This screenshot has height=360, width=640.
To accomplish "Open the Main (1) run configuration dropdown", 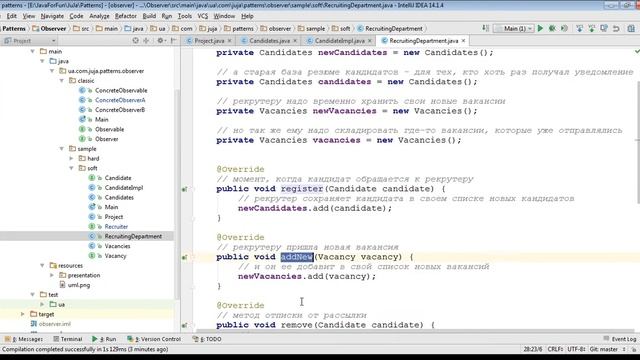I will (x=514, y=29).
